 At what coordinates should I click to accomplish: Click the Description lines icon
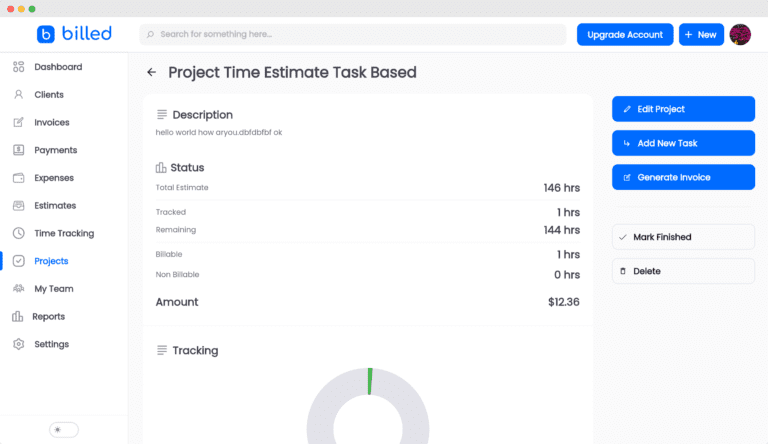coord(162,115)
